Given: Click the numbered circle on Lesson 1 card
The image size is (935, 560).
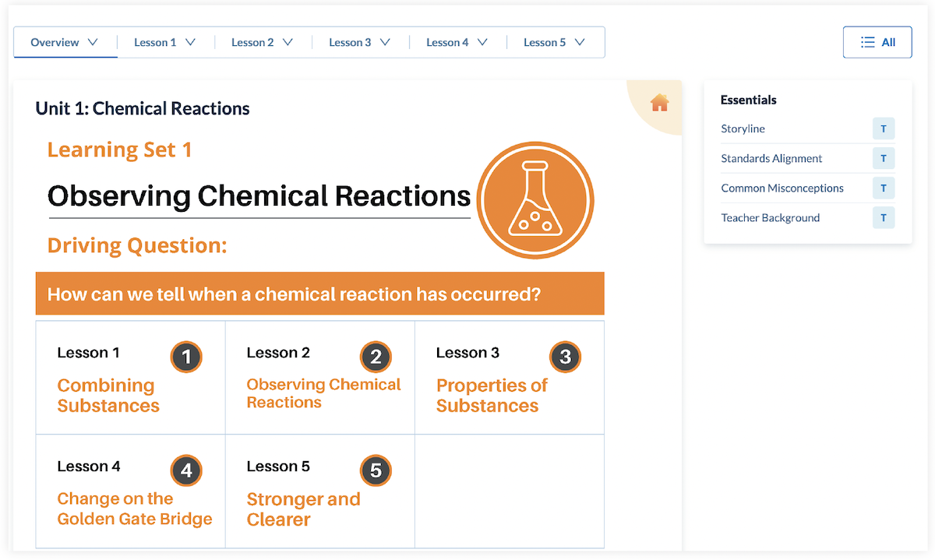Looking at the screenshot, I should pos(186,357).
